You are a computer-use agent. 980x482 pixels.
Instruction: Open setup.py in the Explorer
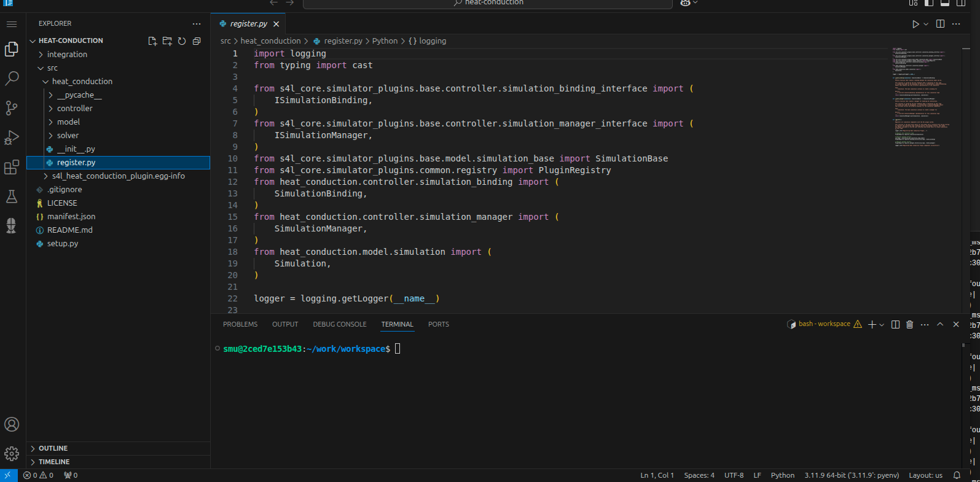(x=118, y=244)
